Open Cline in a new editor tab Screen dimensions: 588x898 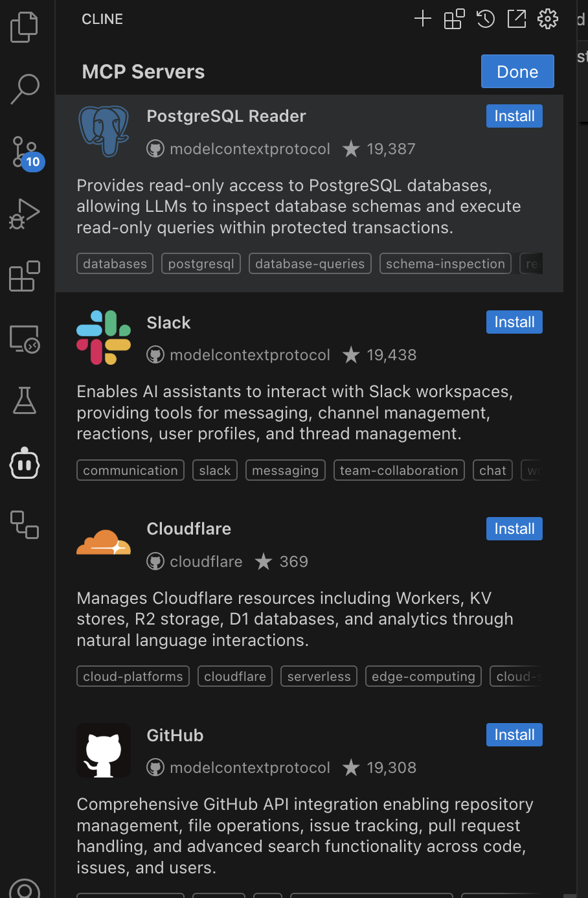tap(516, 19)
